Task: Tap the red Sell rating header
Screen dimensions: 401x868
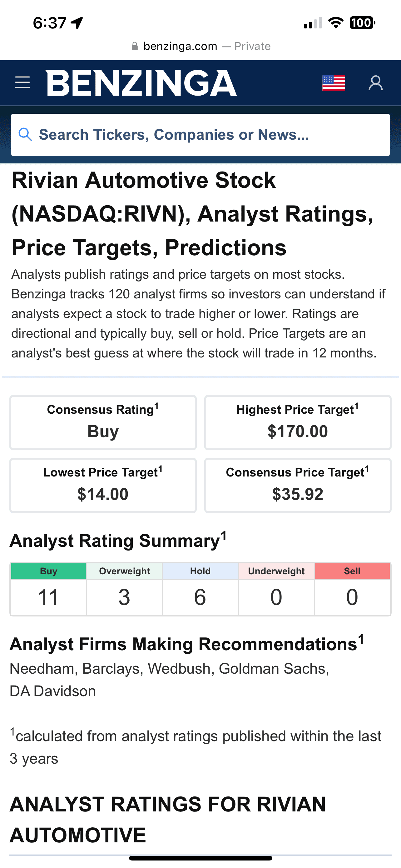Action: (352, 571)
